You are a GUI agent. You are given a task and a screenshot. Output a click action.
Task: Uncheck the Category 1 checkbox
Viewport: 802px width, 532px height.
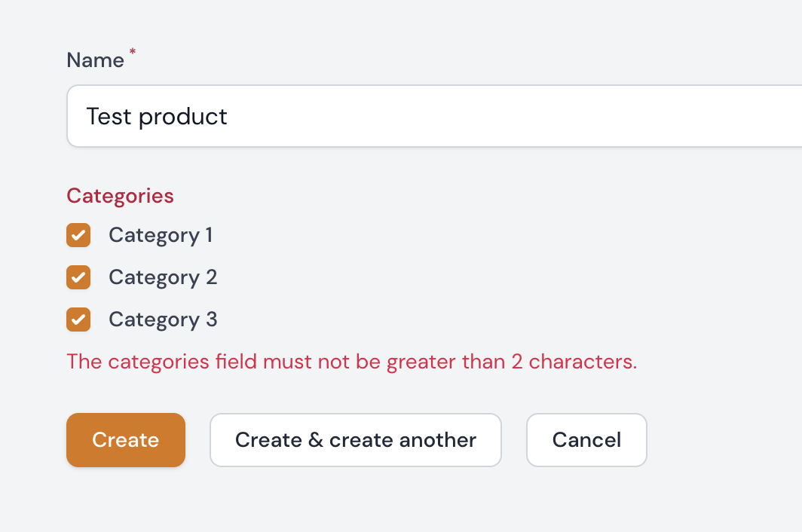click(78, 235)
